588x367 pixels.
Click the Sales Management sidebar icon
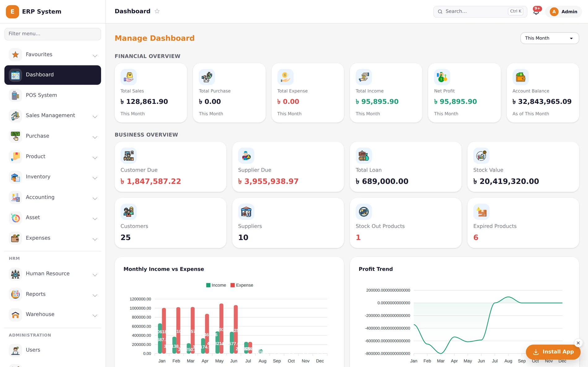pyautogui.click(x=15, y=116)
